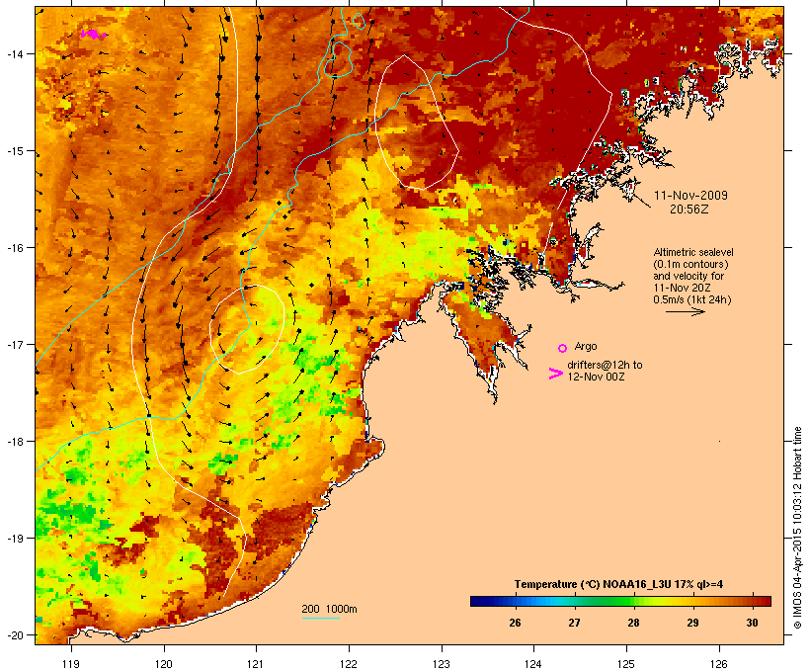The width and height of the screenshot is (810, 672).
Task: Click the 'drifters@12h to' legend label
Action: [605, 365]
